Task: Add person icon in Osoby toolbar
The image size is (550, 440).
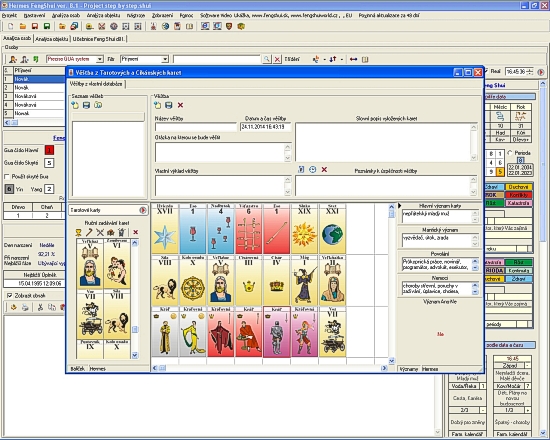Action: tap(13, 59)
